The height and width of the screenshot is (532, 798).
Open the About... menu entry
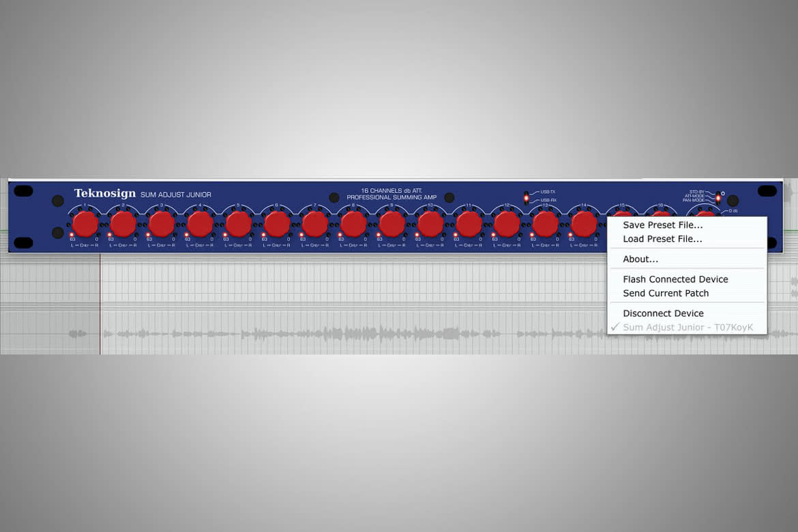pyautogui.click(x=687, y=259)
